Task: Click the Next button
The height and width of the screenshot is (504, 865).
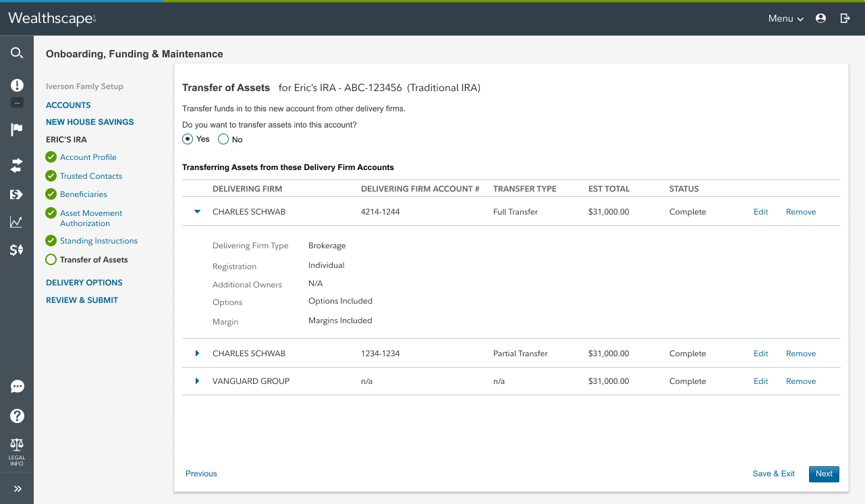Action: coord(824,474)
